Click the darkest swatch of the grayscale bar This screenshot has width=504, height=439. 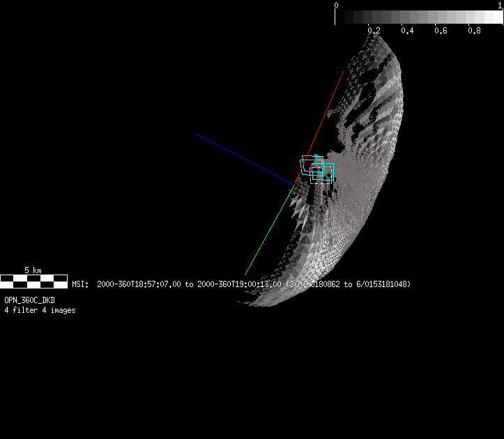point(341,17)
